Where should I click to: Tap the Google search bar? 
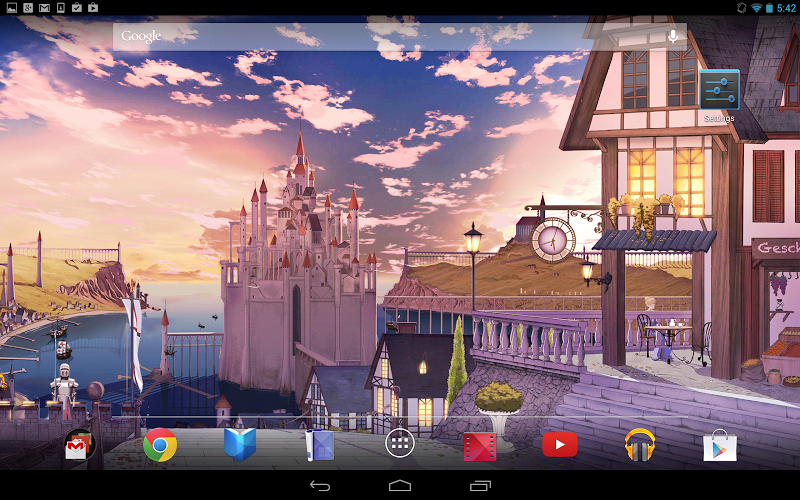pos(399,36)
